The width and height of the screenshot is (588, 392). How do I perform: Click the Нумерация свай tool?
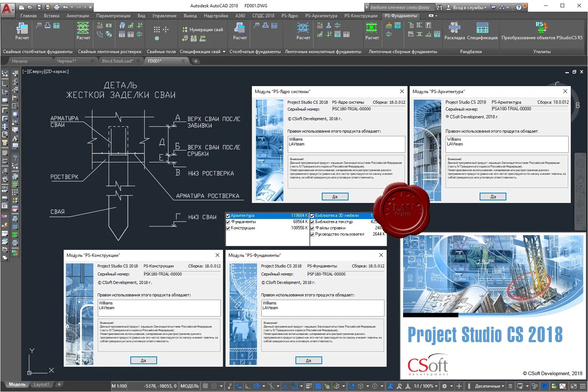(202, 30)
